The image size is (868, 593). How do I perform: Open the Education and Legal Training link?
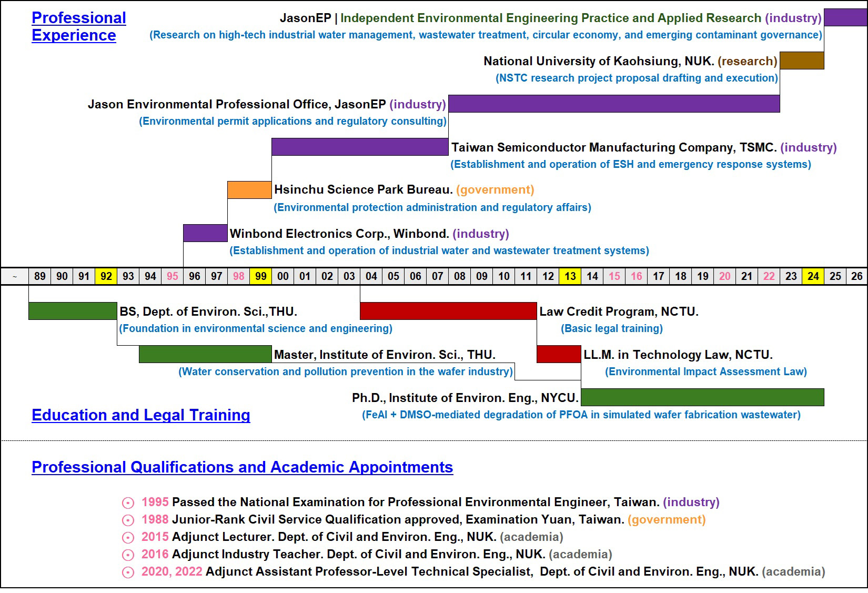pyautogui.click(x=141, y=415)
